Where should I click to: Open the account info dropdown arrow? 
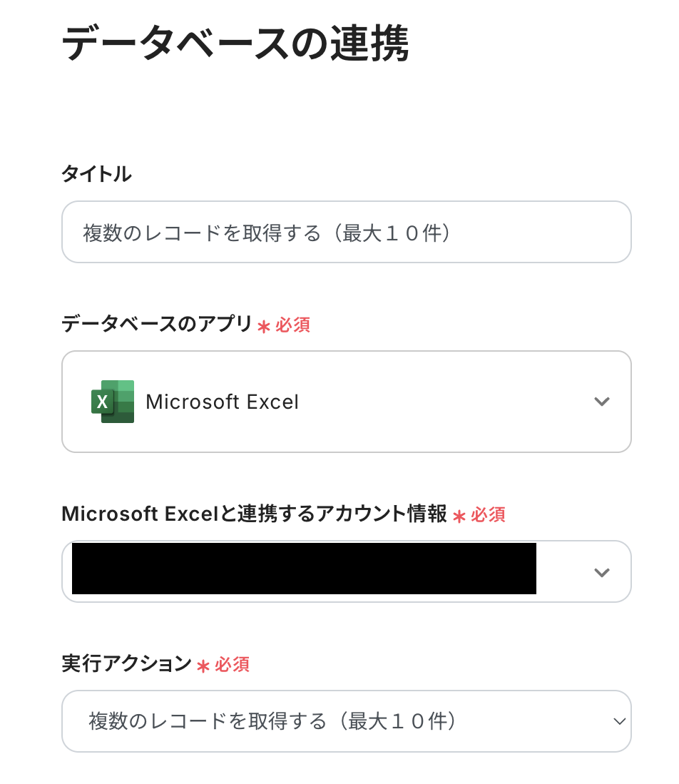(x=602, y=572)
